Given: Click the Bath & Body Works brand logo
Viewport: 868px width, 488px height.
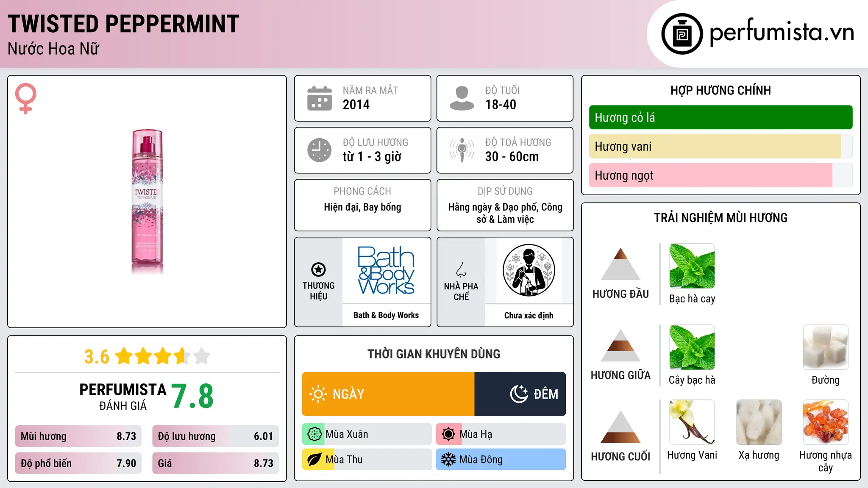Looking at the screenshot, I should [386, 270].
